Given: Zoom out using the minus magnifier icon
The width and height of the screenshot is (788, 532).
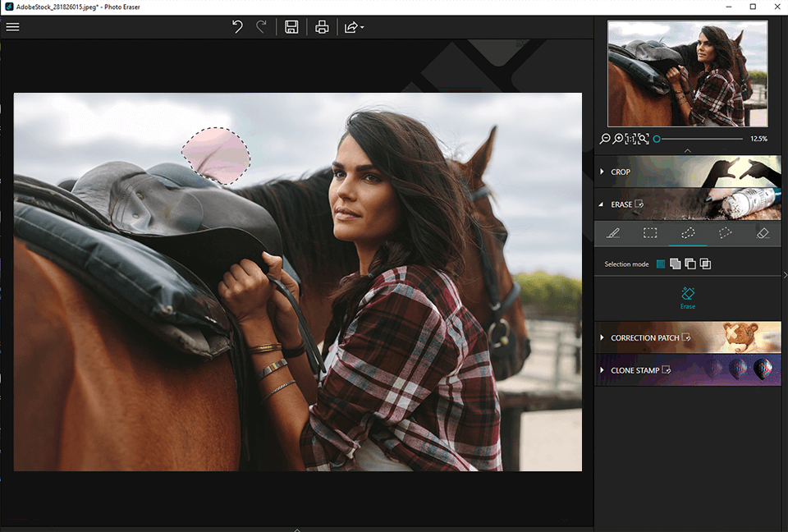Looking at the screenshot, I should coord(605,139).
